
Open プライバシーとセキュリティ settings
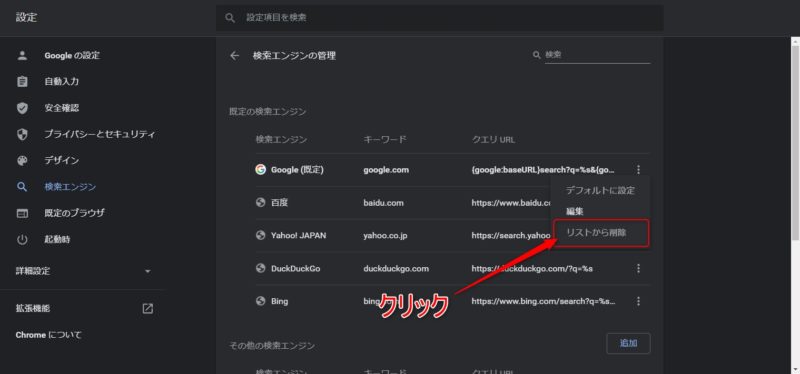(x=99, y=135)
